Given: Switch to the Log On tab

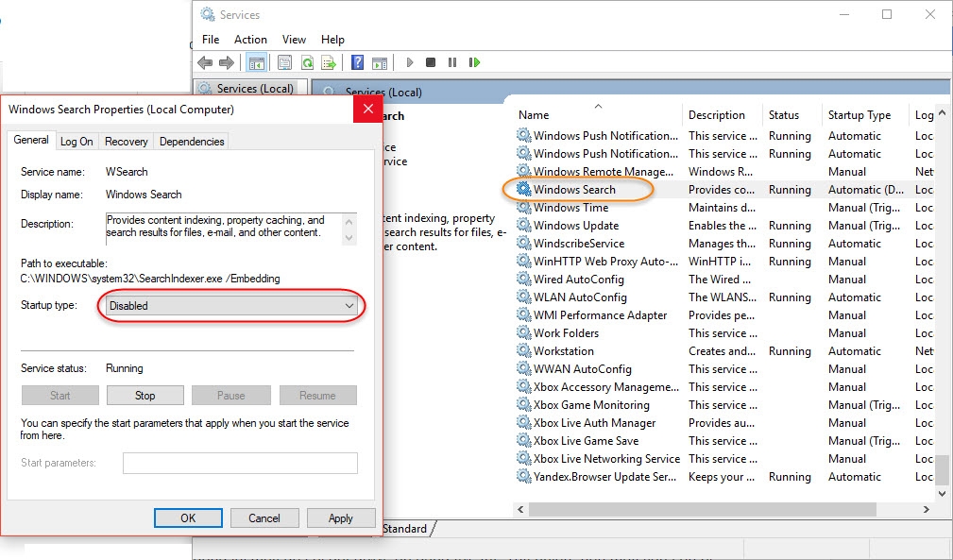Looking at the screenshot, I should [x=77, y=142].
